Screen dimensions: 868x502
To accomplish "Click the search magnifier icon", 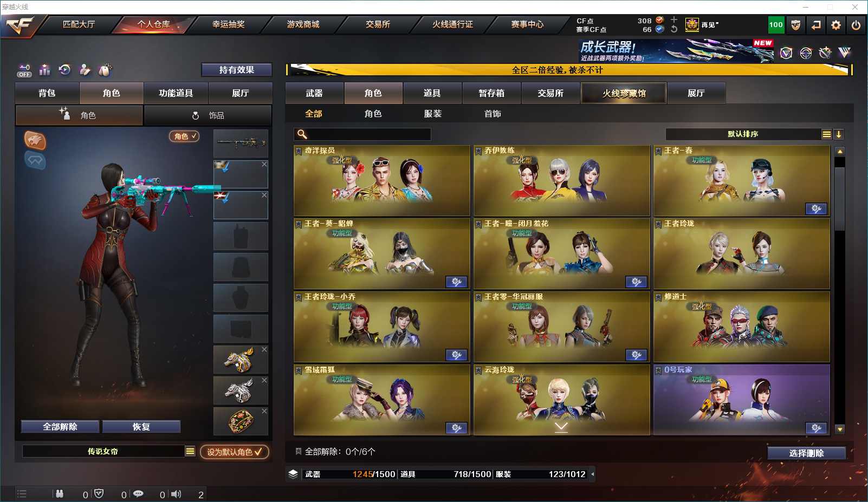I will coord(302,134).
